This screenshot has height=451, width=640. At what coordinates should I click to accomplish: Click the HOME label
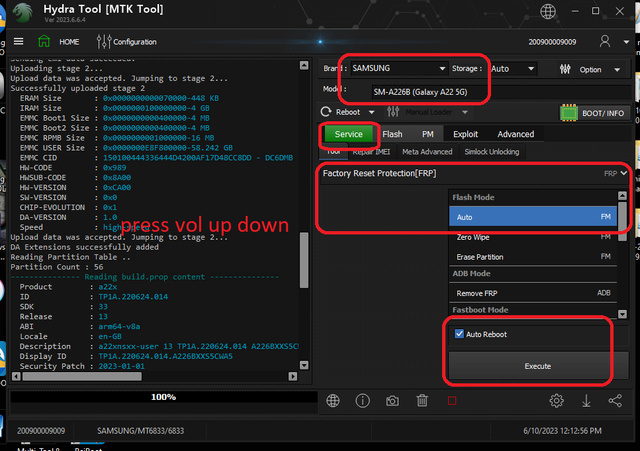click(69, 42)
